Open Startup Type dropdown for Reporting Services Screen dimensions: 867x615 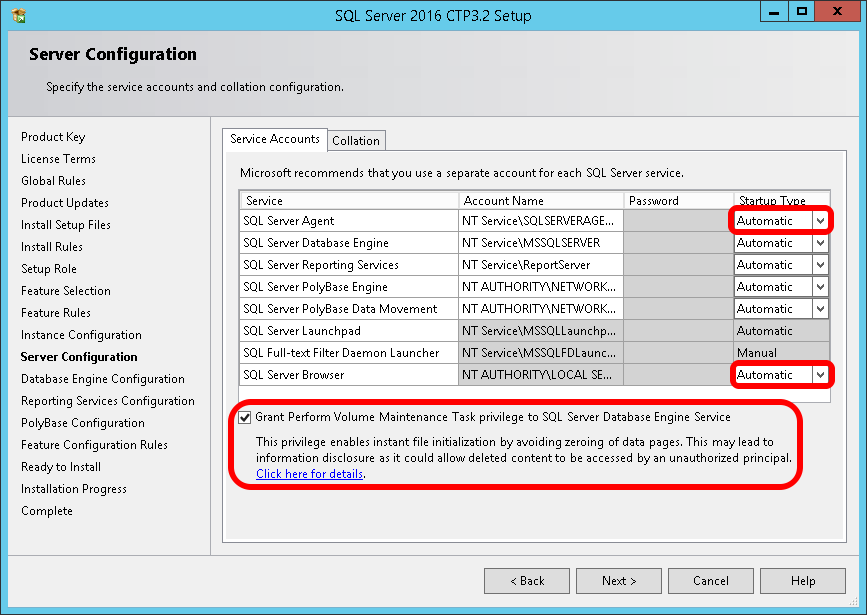point(821,265)
